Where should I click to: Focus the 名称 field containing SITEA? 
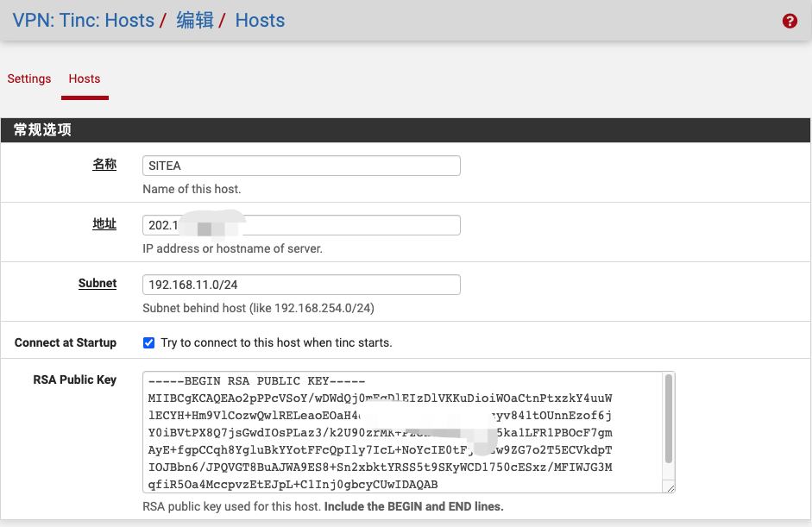tap(301, 166)
